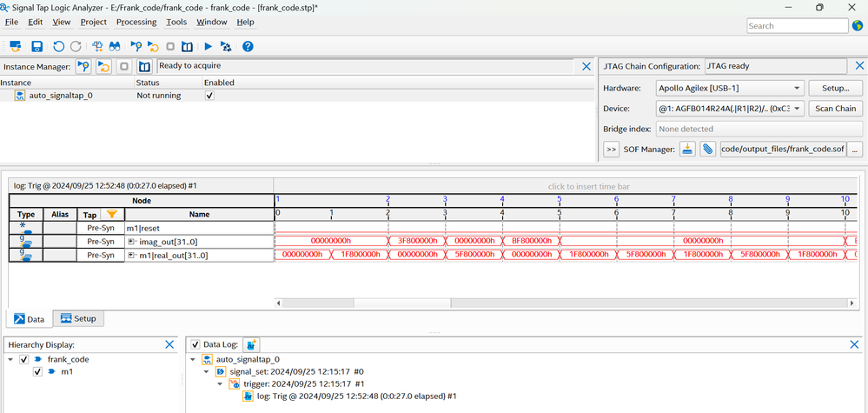Click auto_signaltap_0 instance icon in Instance Manager
The width and height of the screenshot is (868, 413).
20,96
